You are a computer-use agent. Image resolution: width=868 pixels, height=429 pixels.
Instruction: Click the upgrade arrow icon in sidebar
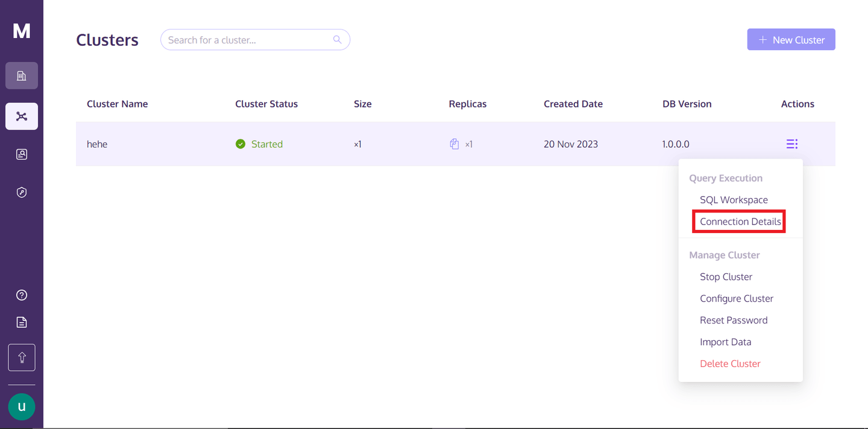click(x=22, y=357)
